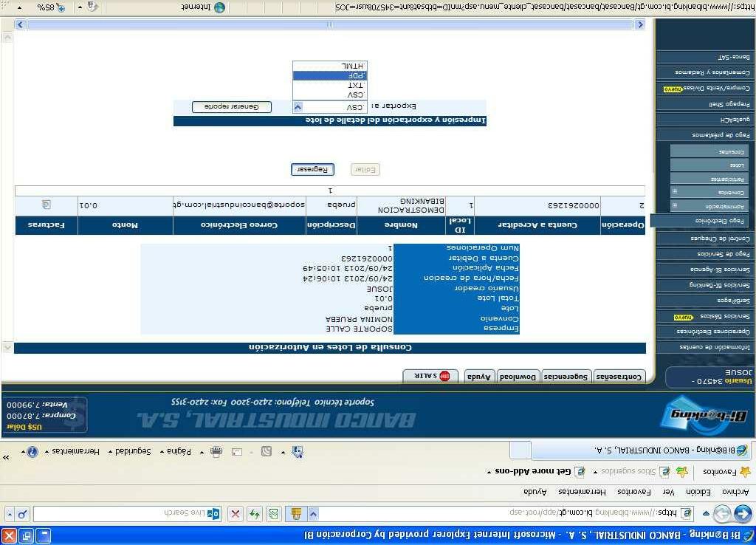Click the Read mail toolbar icon

237,452
